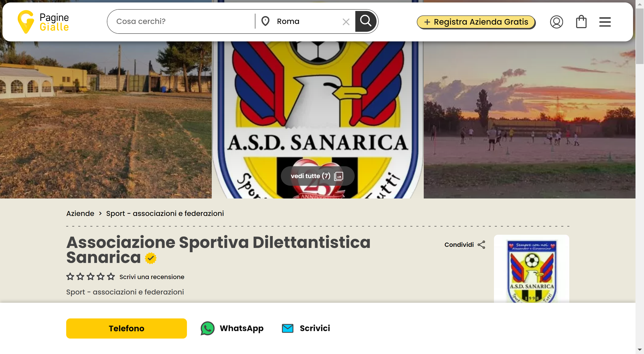Run search with the magnifier button

(366, 21)
